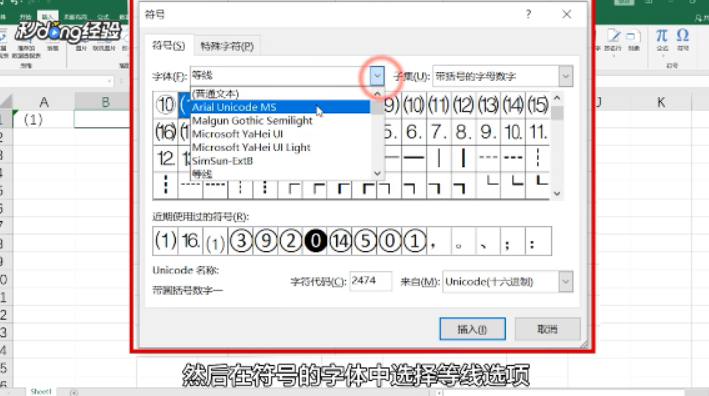Click the font name input field

[280, 76]
